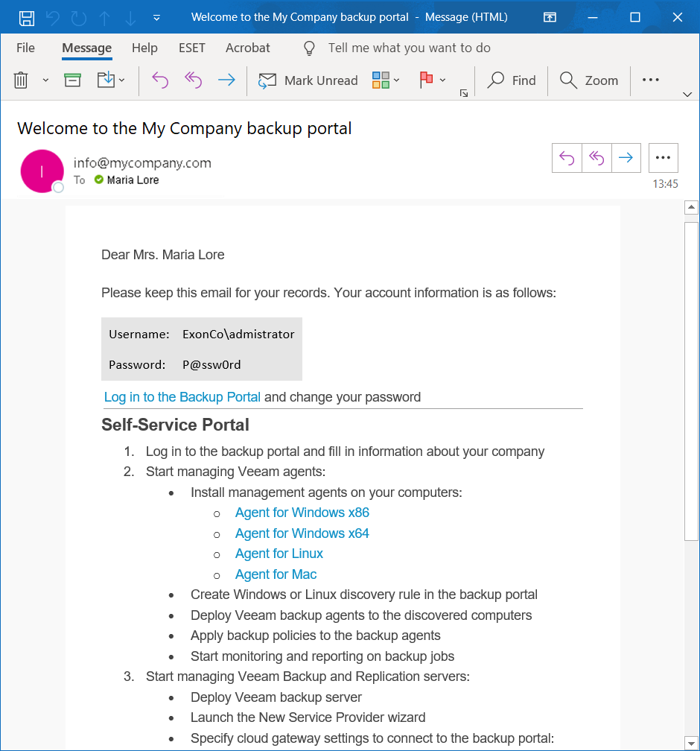700x751 pixels.
Task: Switch to the Acrobat tab
Action: (247, 48)
